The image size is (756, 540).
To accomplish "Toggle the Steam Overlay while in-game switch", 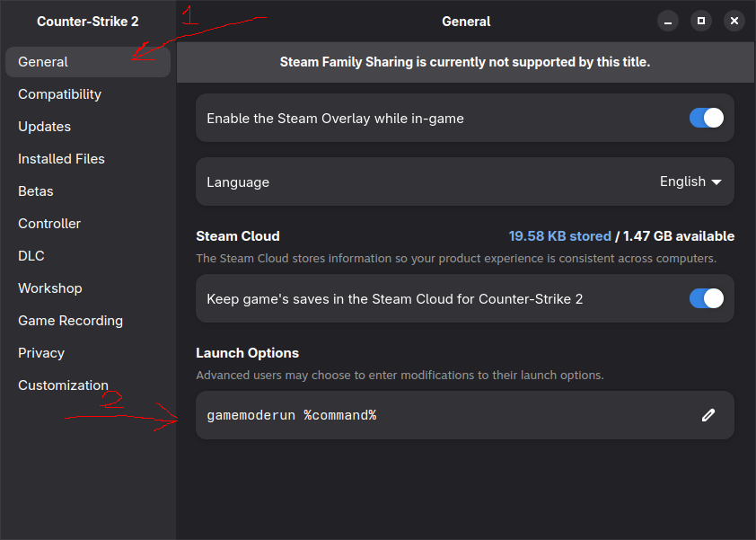I will tap(707, 118).
